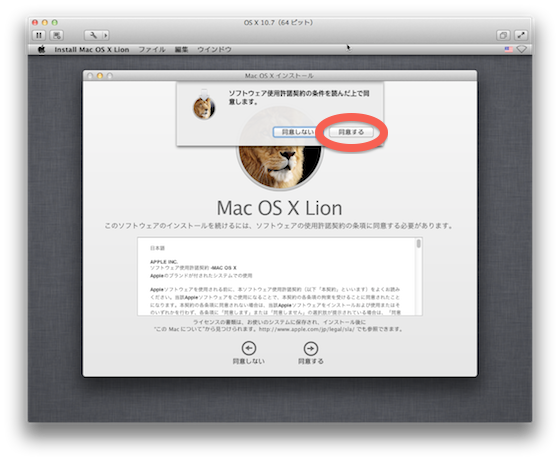This screenshot has height=461, width=560.
Task: Click the yellow minimize button of VM window
Action: point(45,22)
